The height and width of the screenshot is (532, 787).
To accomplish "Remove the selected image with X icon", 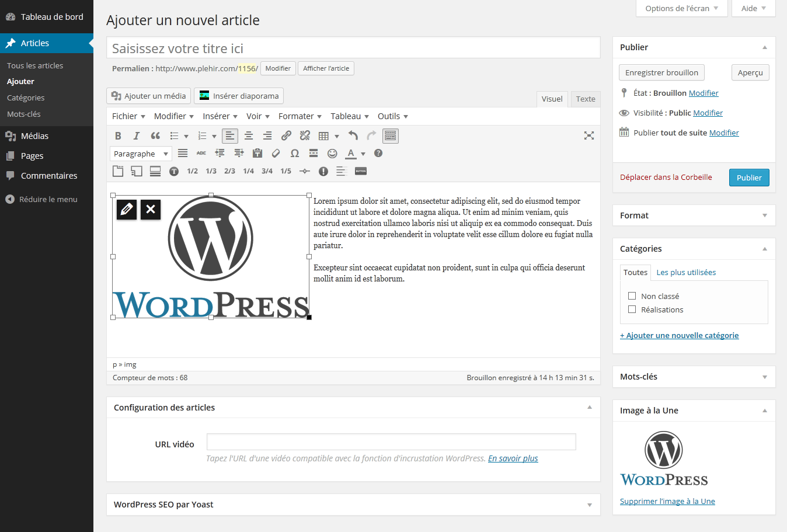I will [151, 210].
